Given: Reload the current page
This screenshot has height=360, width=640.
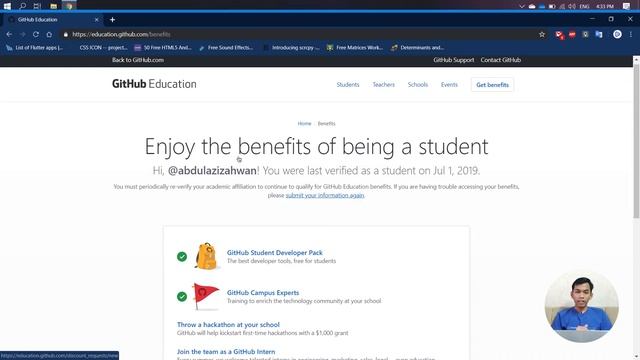Looking at the screenshot, I should click(x=36, y=34).
